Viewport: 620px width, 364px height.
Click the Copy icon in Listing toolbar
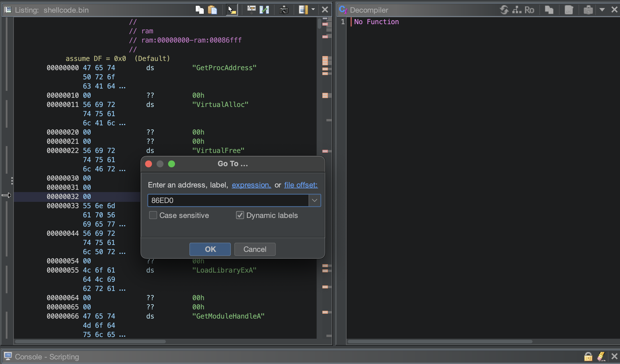(x=199, y=10)
